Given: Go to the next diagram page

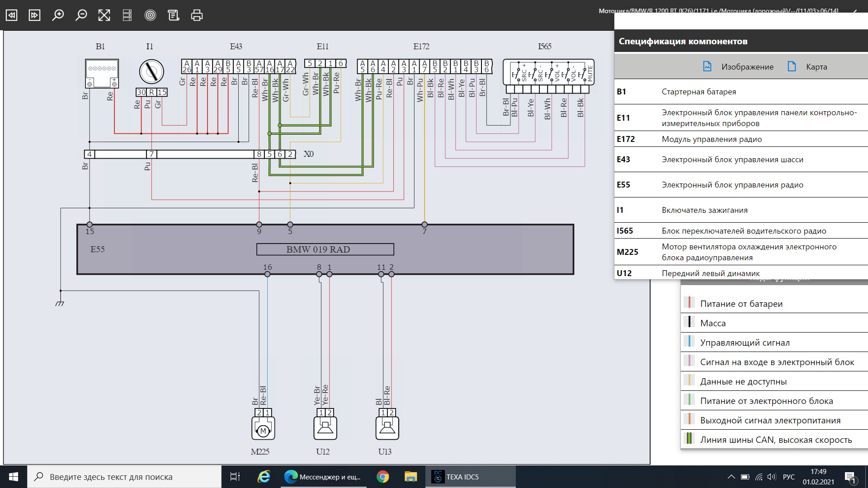Looking at the screenshot, I should click(x=35, y=15).
